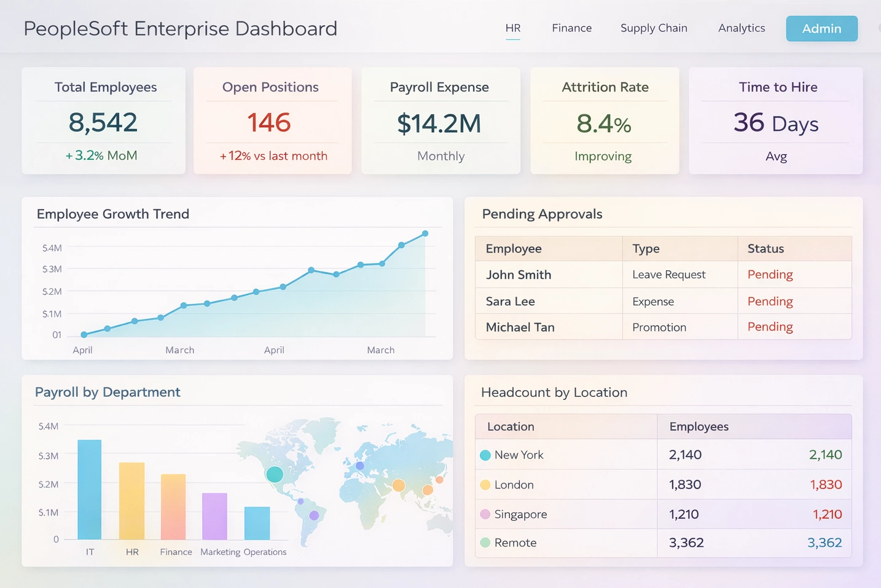The height and width of the screenshot is (588, 881).
Task: Switch to the Finance tab
Action: [571, 28]
